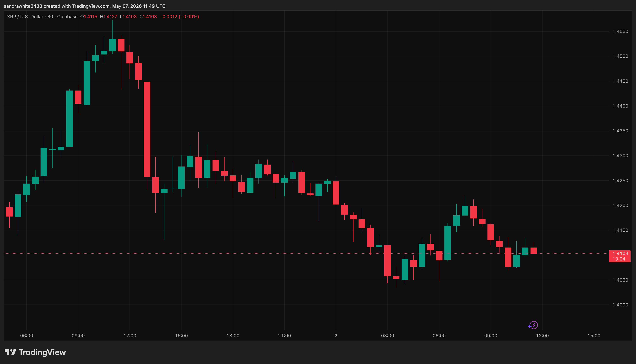
Task: Click the countdown timer 10:04
Action: [619, 259]
